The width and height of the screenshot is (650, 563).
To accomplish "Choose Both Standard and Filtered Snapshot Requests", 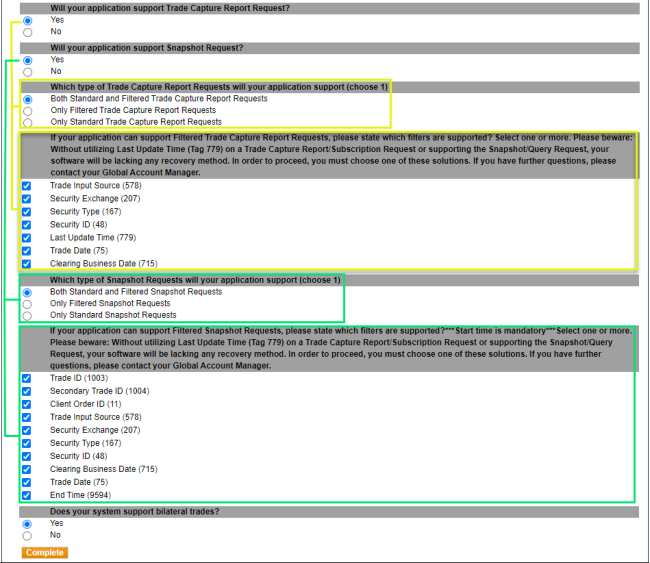I will (x=27, y=292).
